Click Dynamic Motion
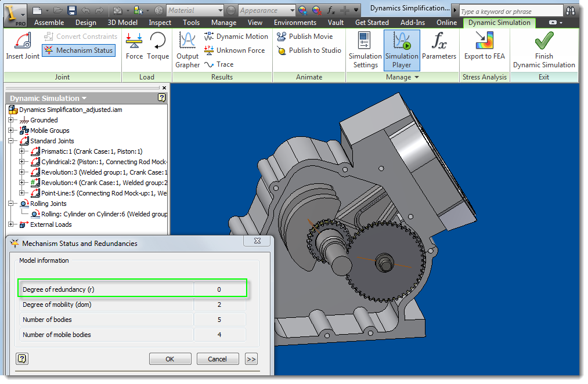588x384 pixels. click(236, 37)
